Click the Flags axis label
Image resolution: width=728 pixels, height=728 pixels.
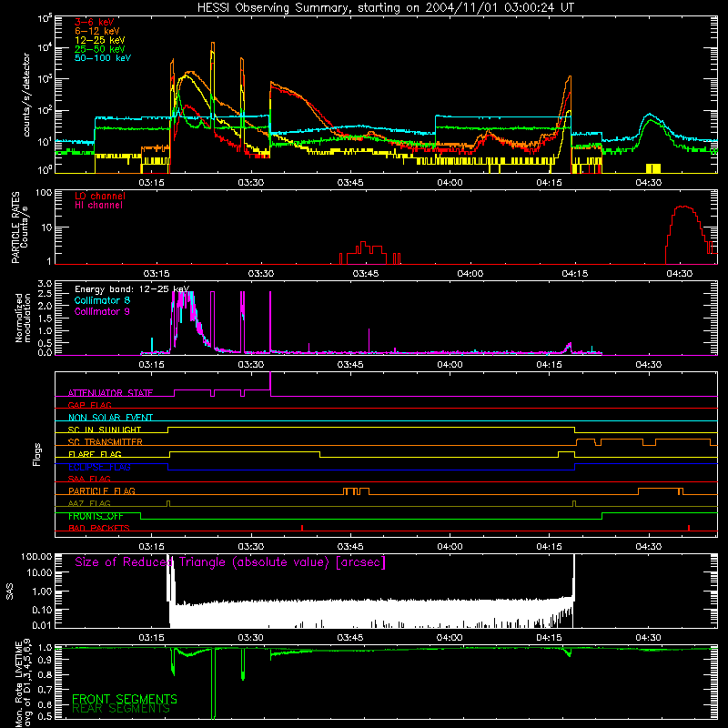pyautogui.click(x=36, y=454)
